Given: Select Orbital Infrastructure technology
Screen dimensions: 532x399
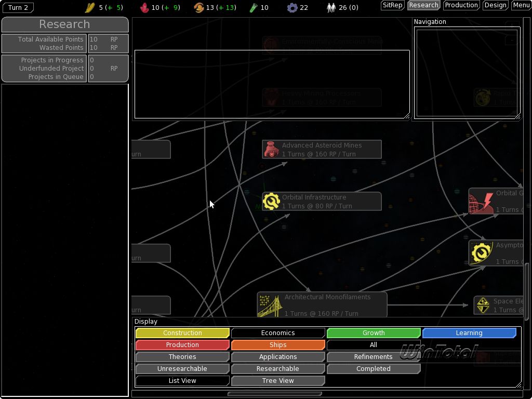Looking at the screenshot, I should pyautogui.click(x=322, y=201).
